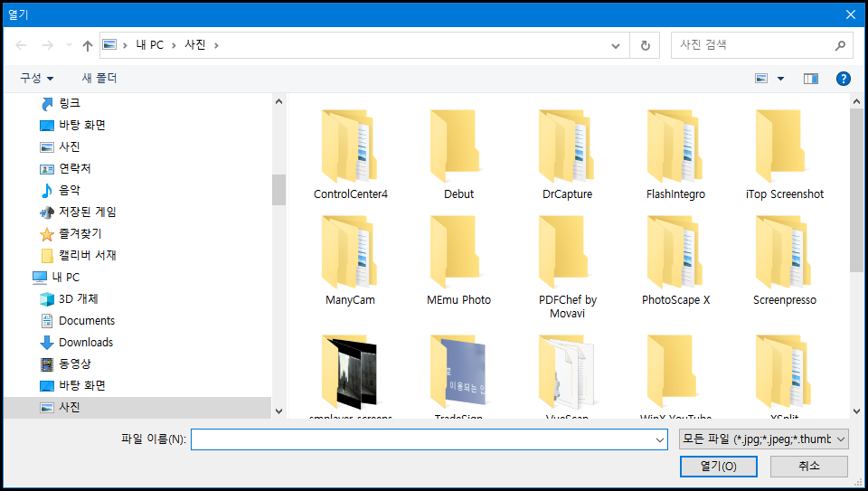Click 사진 in the address path

click(195, 45)
